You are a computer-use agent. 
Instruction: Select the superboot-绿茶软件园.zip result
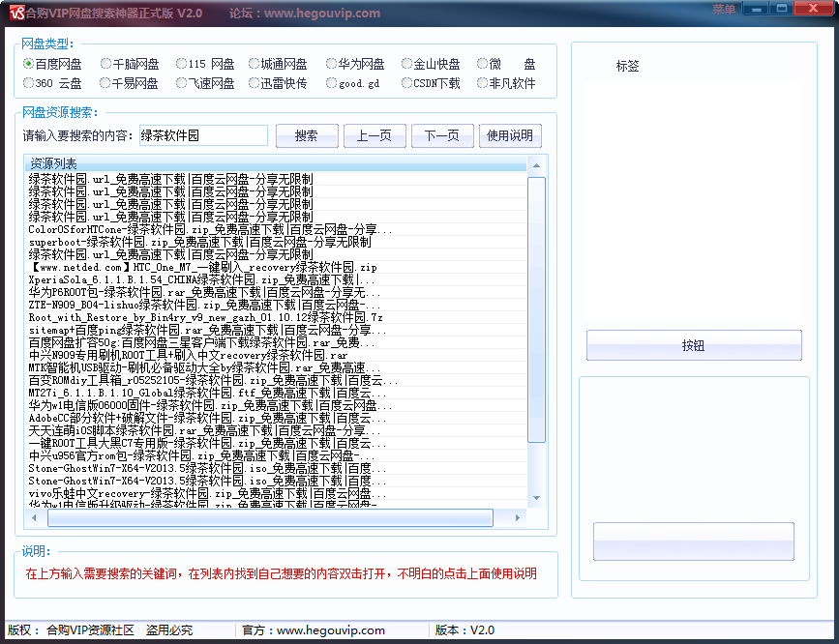276,243
